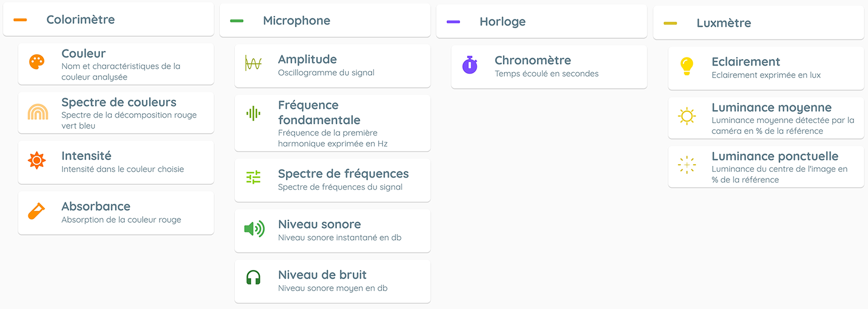Viewport: 868px width, 309px height.
Task: Click the Amplitude oscillogram waveform icon
Action: point(253,63)
